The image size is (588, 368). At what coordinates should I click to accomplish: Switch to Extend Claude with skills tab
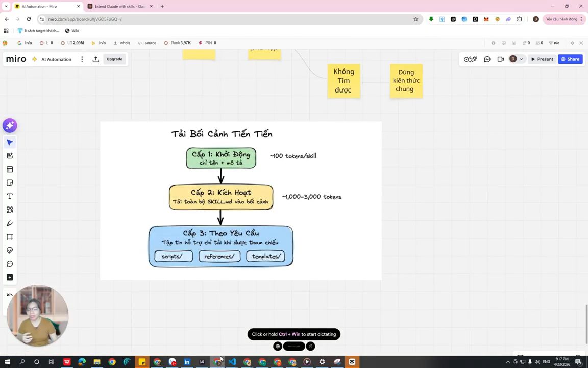click(x=120, y=6)
